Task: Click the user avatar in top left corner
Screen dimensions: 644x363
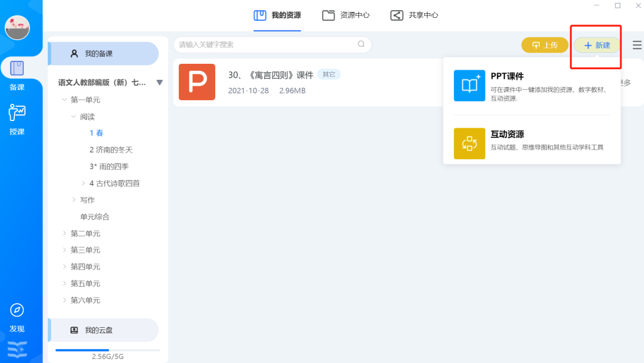Action: [17, 27]
